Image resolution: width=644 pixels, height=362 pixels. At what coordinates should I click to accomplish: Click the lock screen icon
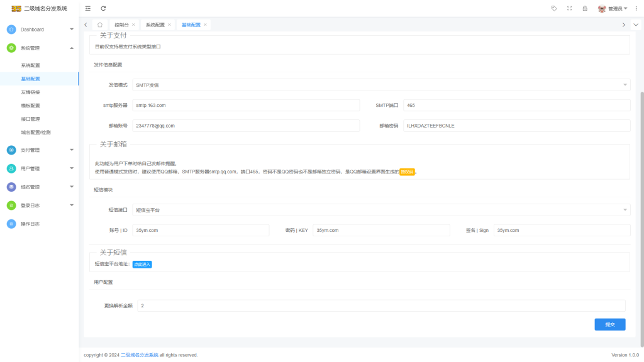click(x=585, y=8)
